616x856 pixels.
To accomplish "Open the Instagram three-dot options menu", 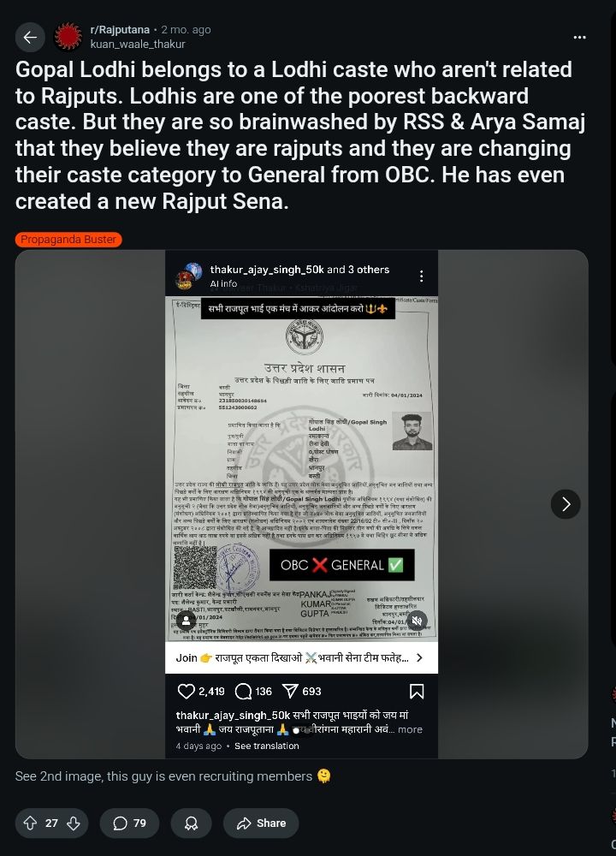I will coord(421,276).
